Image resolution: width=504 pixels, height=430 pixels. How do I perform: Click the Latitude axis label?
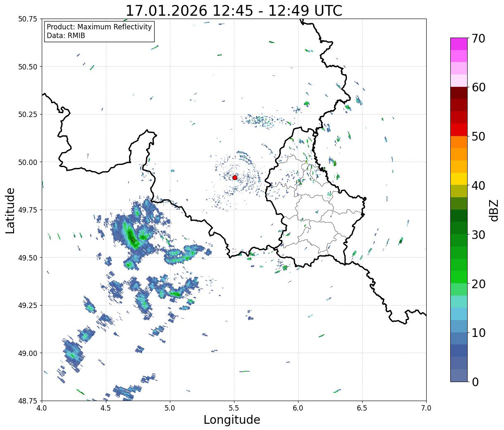click(x=10, y=210)
